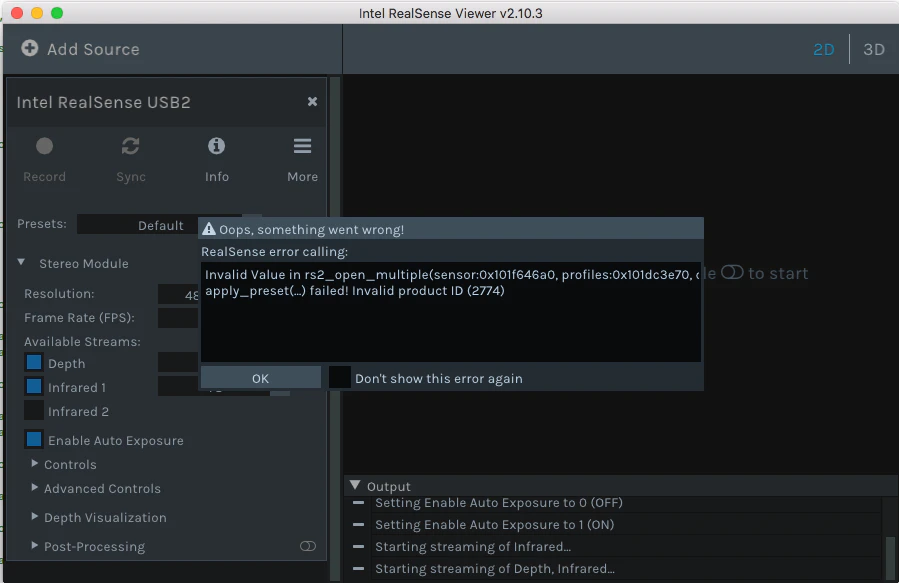Click the device panel vertical scrollbar

point(335,328)
